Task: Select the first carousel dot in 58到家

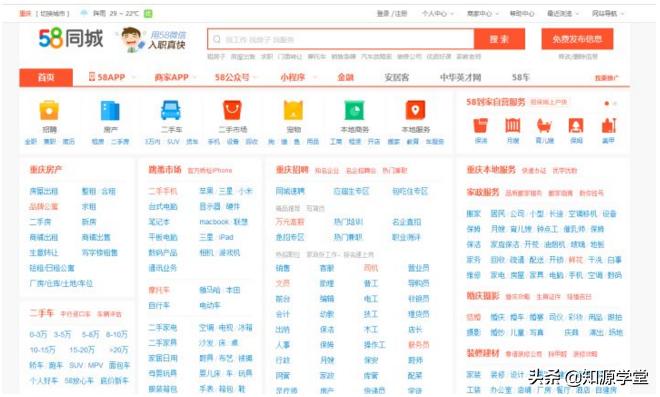Action: click(x=607, y=103)
